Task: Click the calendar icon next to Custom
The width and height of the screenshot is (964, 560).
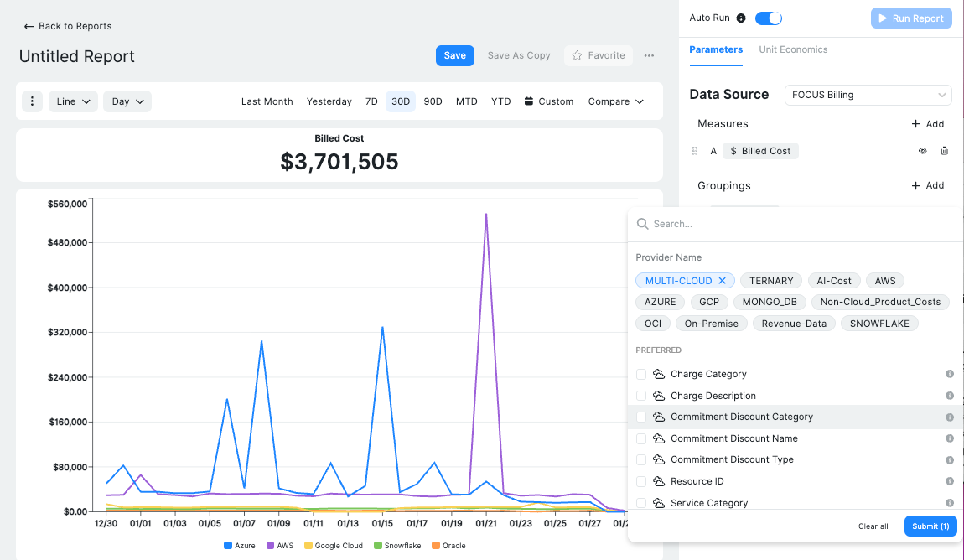Action: [529, 101]
